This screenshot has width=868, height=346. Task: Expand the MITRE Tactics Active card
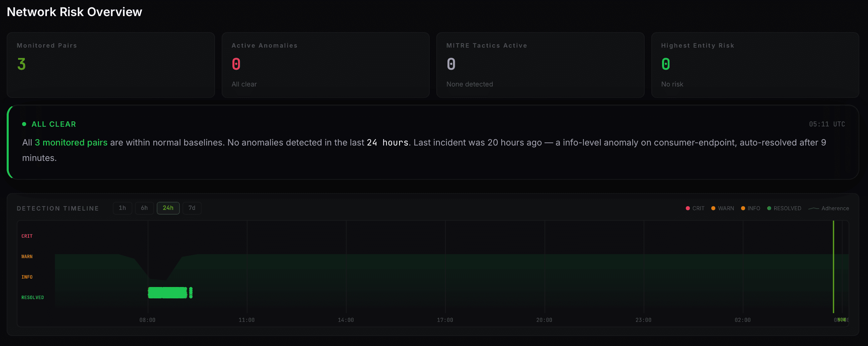540,65
